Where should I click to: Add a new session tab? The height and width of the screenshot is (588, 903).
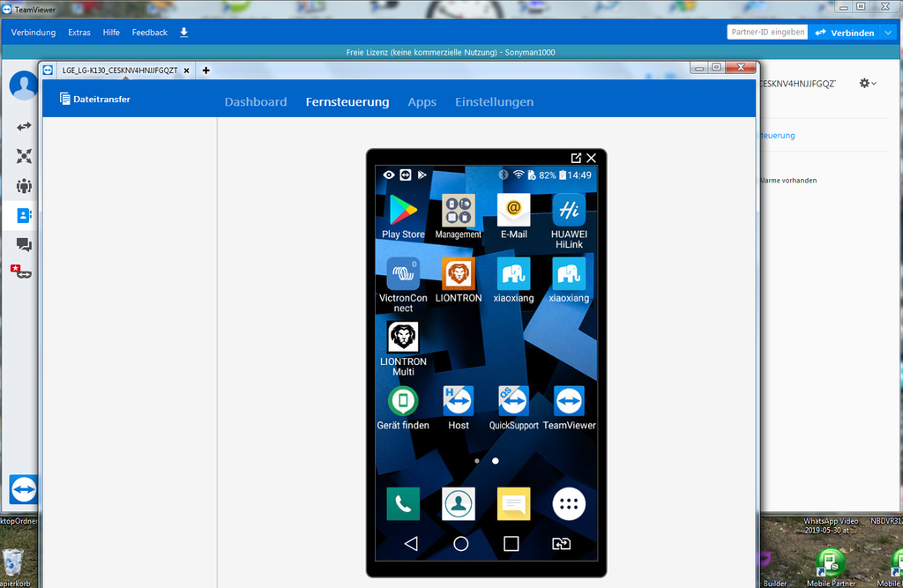(205, 71)
